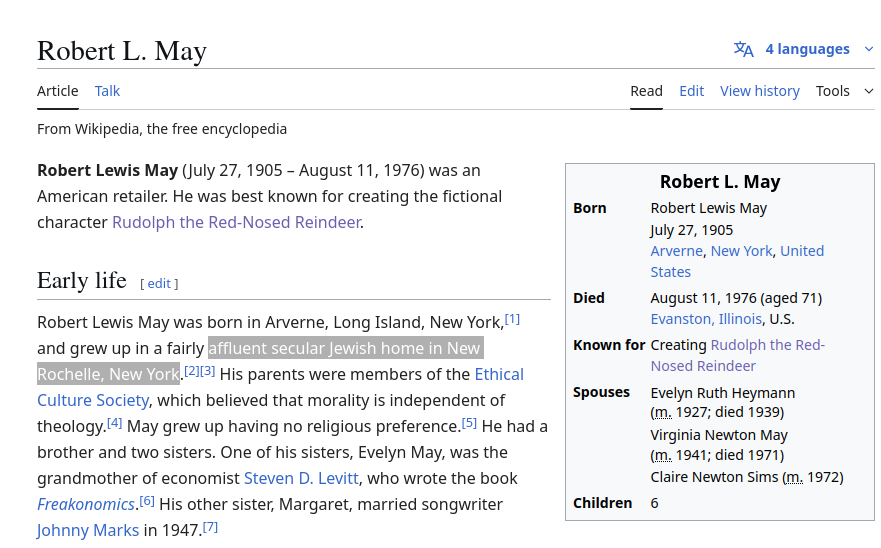Switch to the Talk tab

(x=107, y=91)
